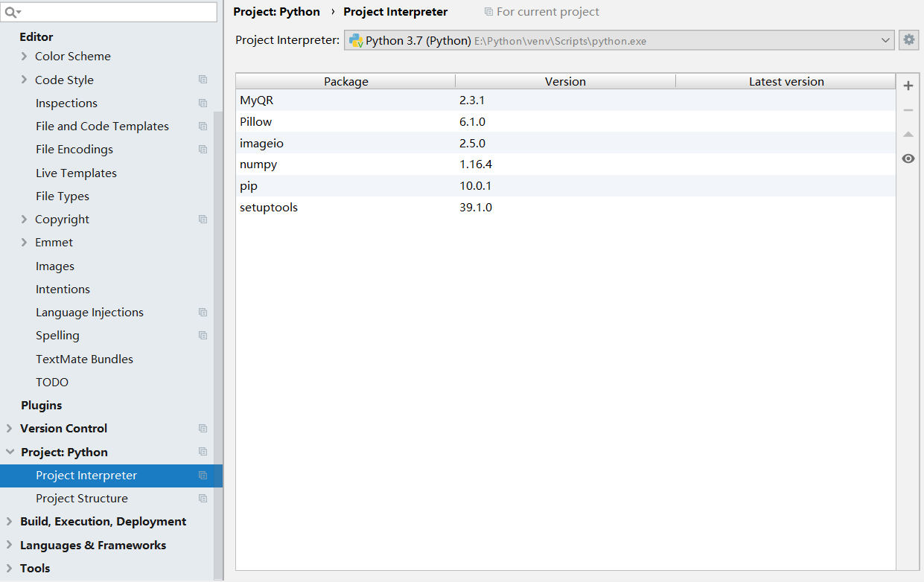Open Plugins settings page
The width and height of the screenshot is (924, 582).
click(x=42, y=405)
